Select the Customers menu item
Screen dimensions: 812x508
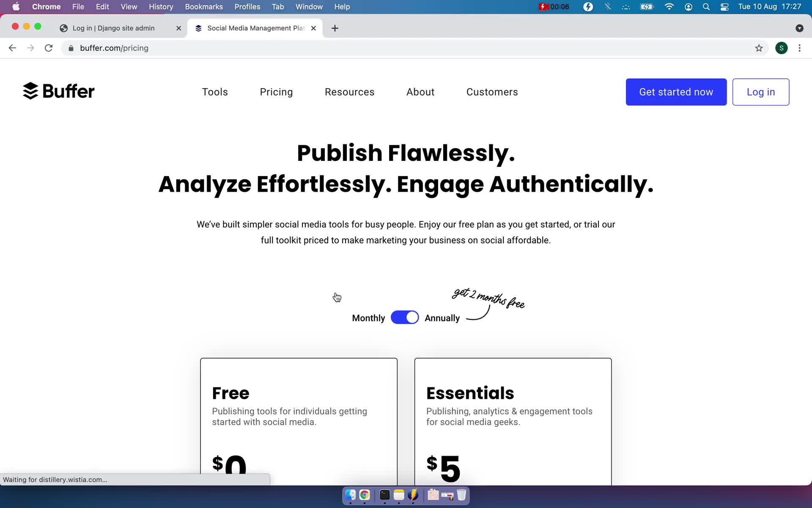492,92
